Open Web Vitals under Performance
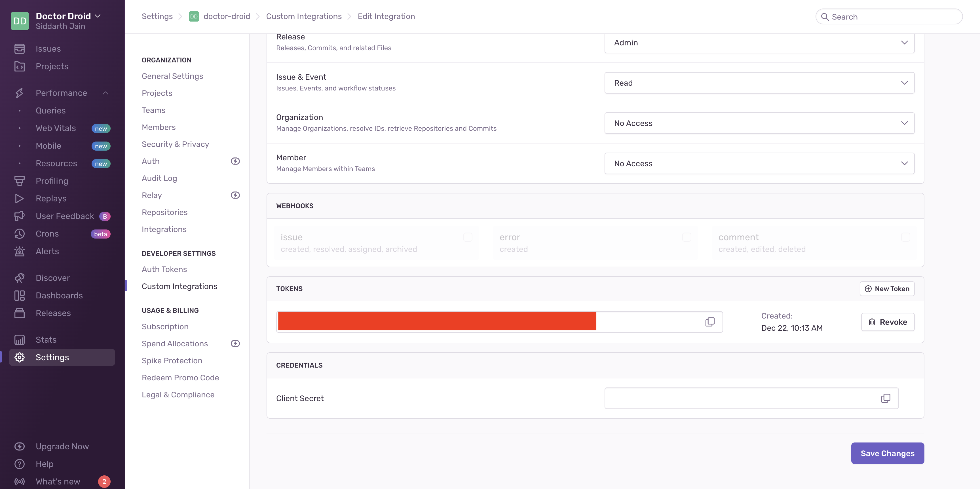980x489 pixels. (x=56, y=128)
